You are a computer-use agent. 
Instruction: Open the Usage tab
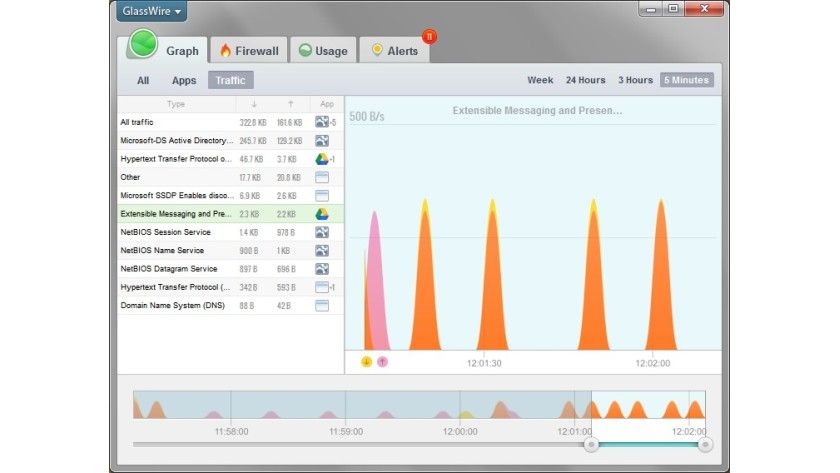click(324, 51)
